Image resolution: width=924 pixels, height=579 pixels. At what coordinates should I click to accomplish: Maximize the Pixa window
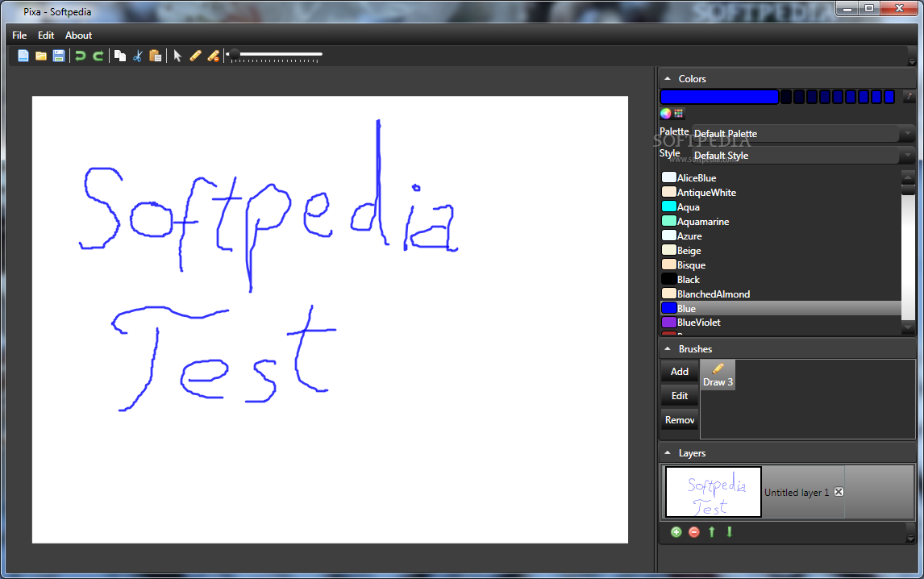[x=869, y=9]
